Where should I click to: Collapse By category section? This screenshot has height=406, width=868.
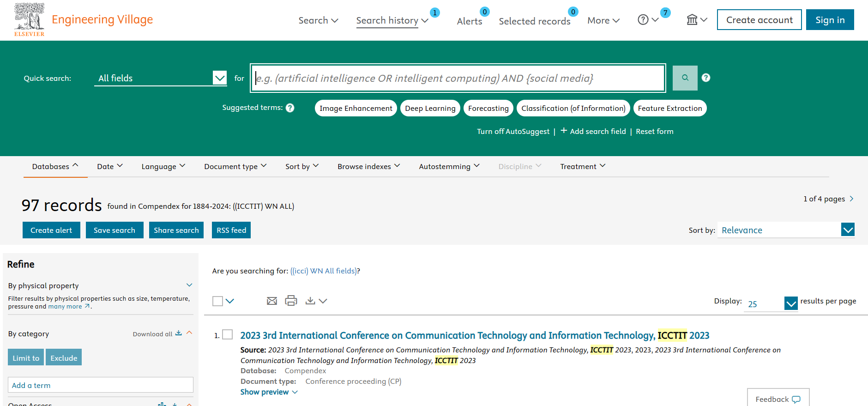(x=189, y=333)
